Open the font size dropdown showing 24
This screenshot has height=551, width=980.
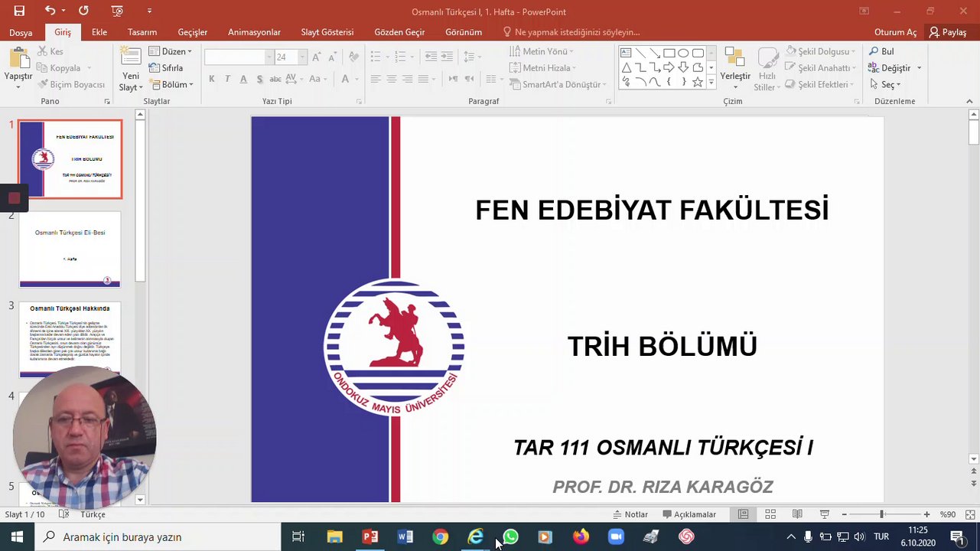[303, 57]
